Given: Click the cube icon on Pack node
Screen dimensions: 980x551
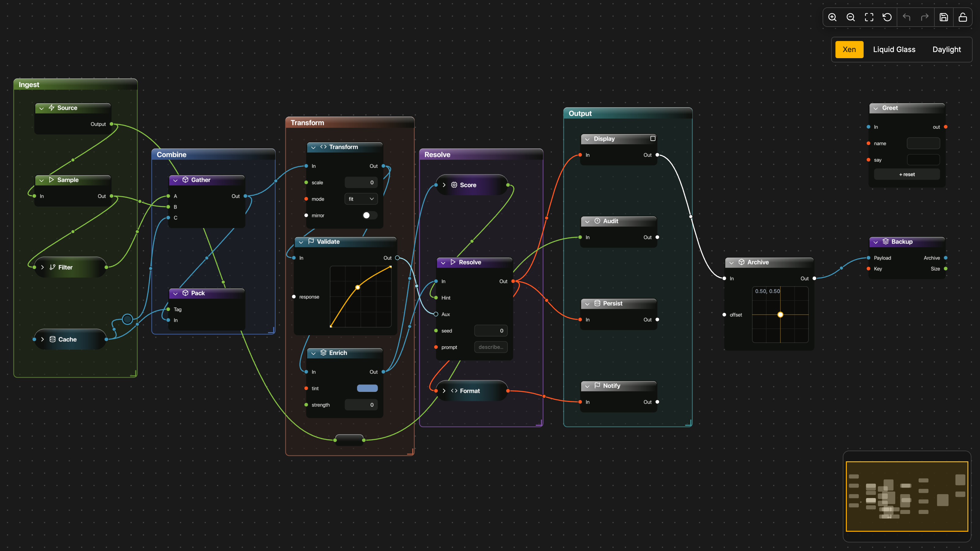Looking at the screenshot, I should point(185,293).
